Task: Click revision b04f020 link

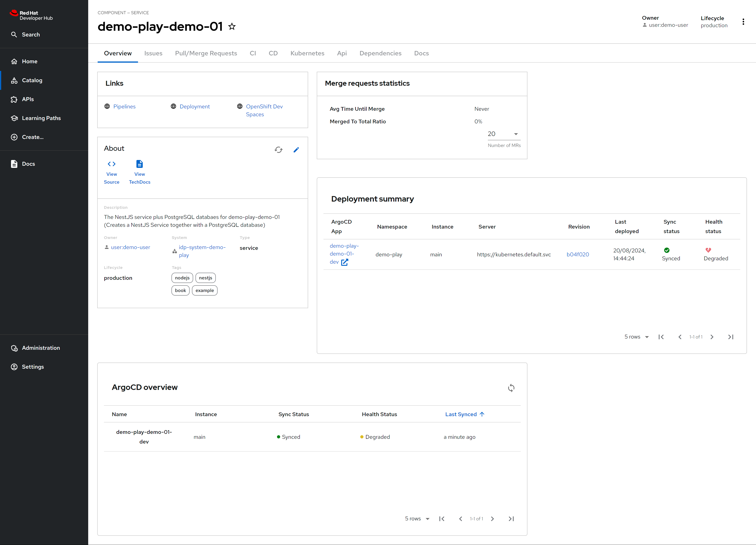Action: coord(578,255)
